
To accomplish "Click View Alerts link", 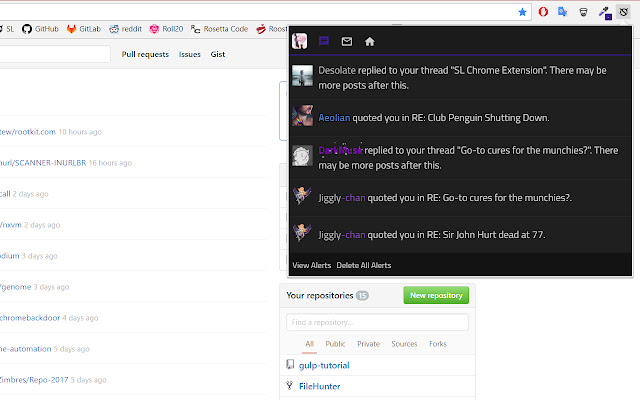I will 311,265.
